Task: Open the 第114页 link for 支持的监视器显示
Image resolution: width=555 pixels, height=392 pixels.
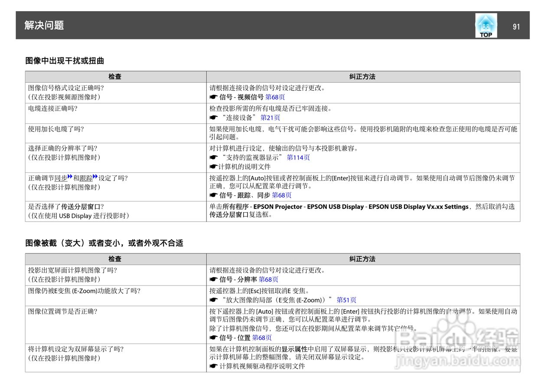Action: pyautogui.click(x=298, y=157)
